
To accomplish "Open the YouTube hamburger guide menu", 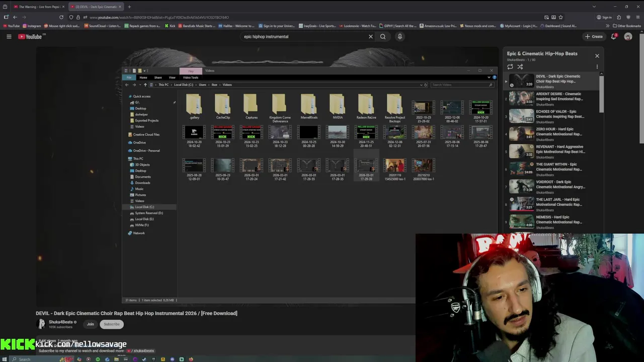I will click(x=9, y=36).
